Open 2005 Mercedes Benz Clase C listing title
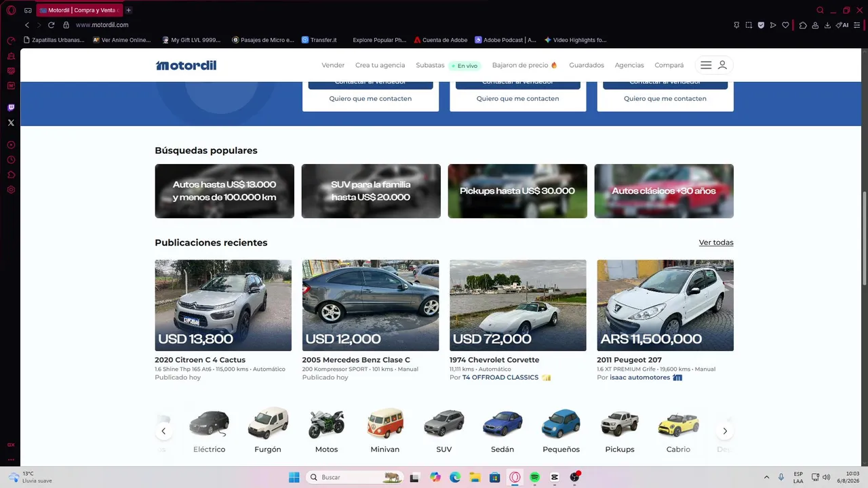This screenshot has height=488, width=868. 356,360
